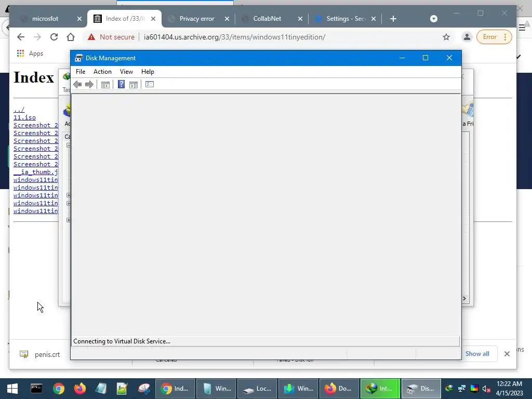This screenshot has width=532, height=399.
Task: Open the penis.crt download item
Action: click(x=40, y=354)
